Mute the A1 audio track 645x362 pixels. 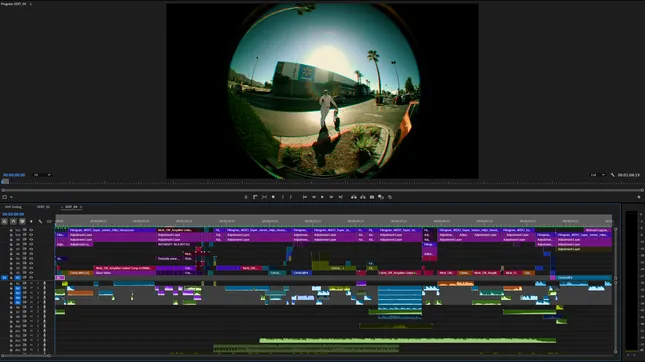coord(31,283)
